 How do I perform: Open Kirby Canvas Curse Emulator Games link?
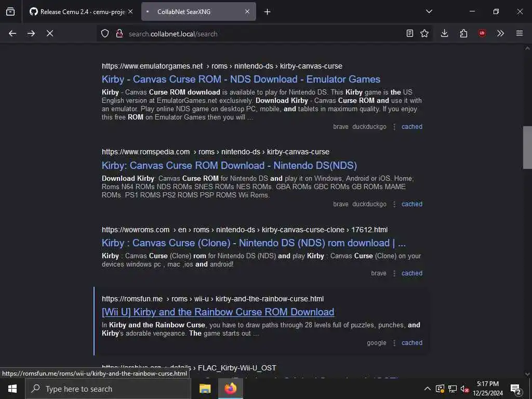[x=241, y=79]
